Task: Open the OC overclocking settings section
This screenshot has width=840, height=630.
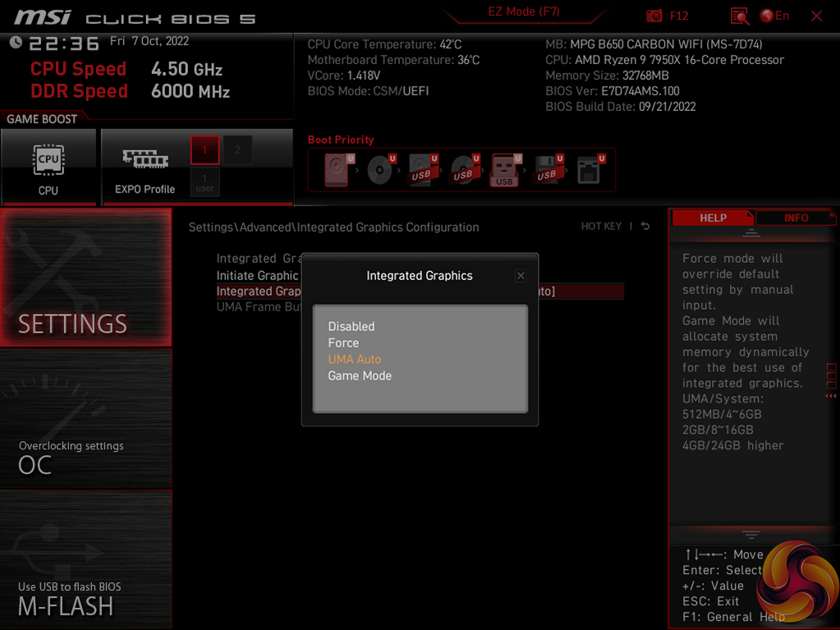Action: pos(86,420)
